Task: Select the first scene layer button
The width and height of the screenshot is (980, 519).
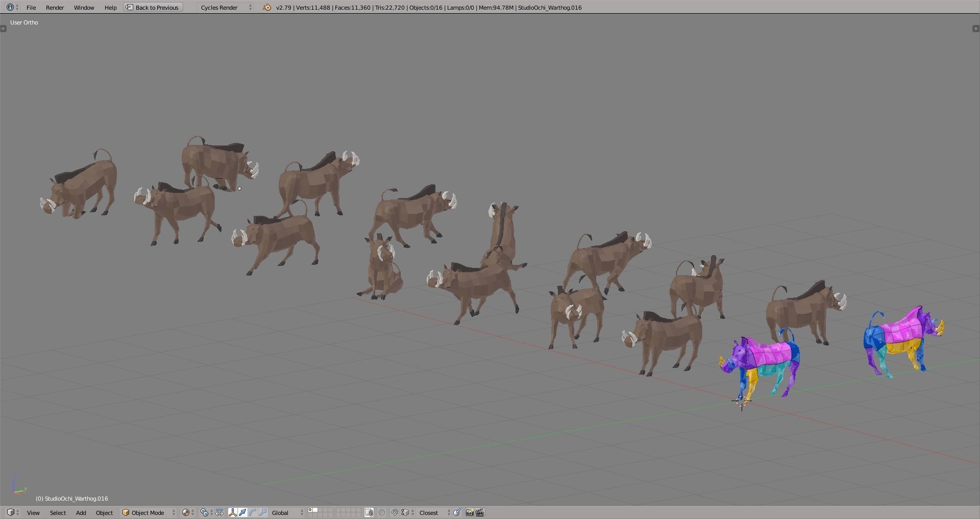Action: [311, 510]
